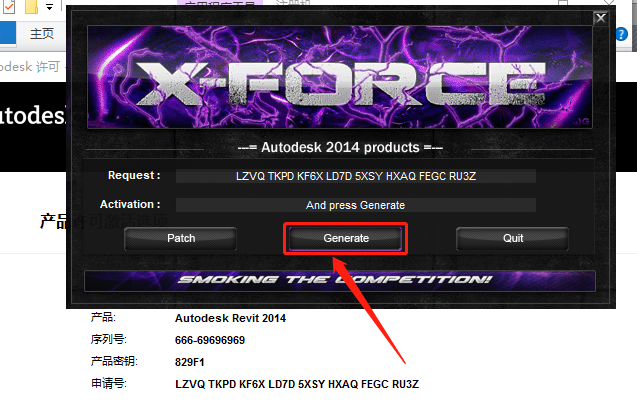Collapse the ribbon using the top-right chevron
Viewport: 637px width, 410px height.
click(609, 2)
